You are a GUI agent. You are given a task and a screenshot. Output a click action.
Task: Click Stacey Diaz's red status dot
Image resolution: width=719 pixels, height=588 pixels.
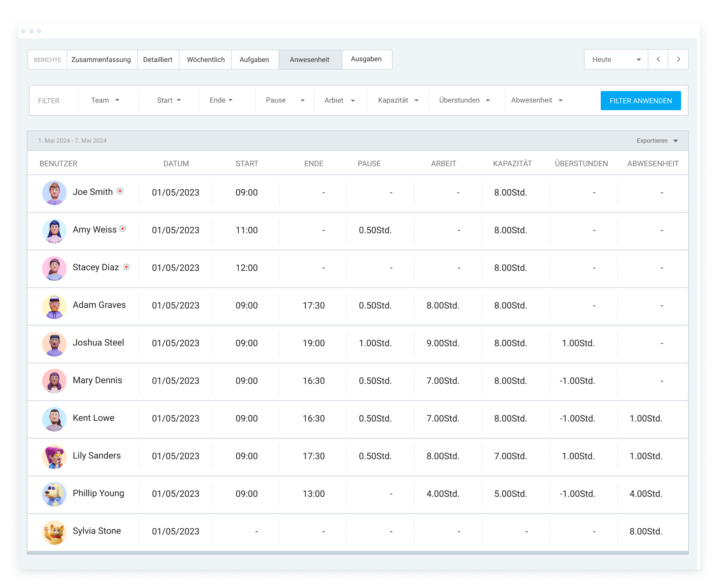(x=126, y=267)
